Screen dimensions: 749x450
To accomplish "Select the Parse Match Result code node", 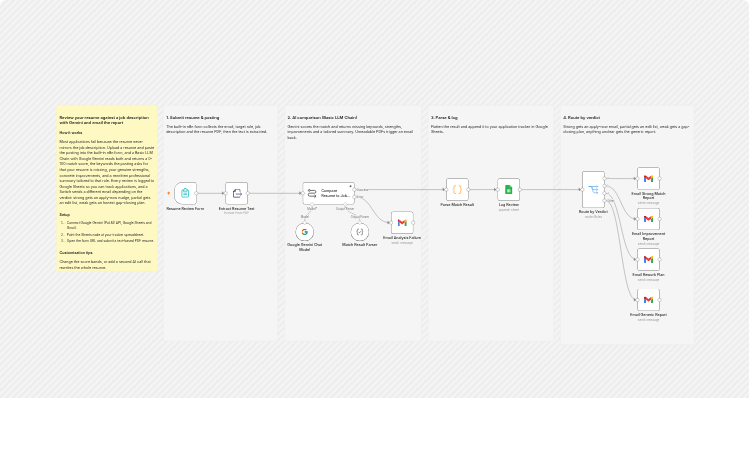I will click(457, 190).
